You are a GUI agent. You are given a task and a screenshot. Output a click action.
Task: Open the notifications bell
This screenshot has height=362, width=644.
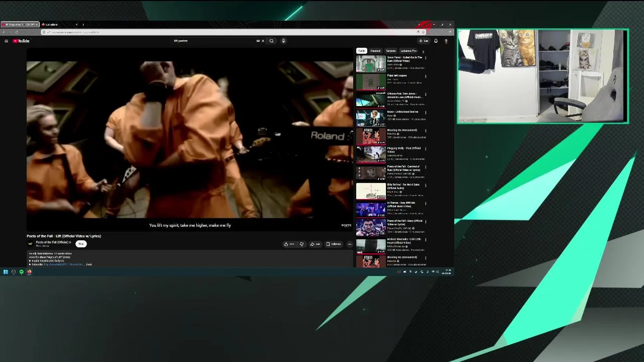pos(436,41)
